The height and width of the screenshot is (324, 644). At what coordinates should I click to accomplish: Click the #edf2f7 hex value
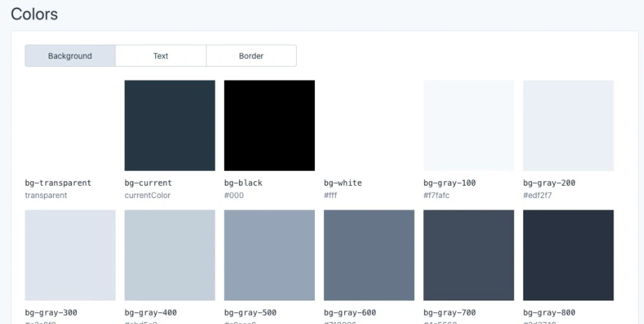536,195
